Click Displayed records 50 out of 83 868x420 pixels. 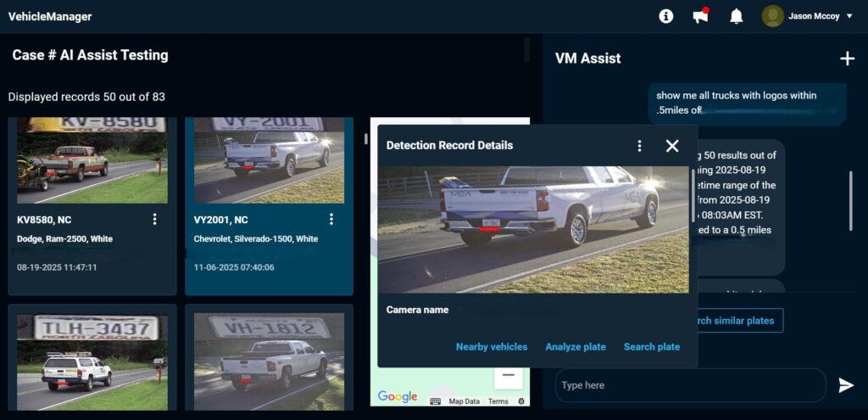[86, 97]
